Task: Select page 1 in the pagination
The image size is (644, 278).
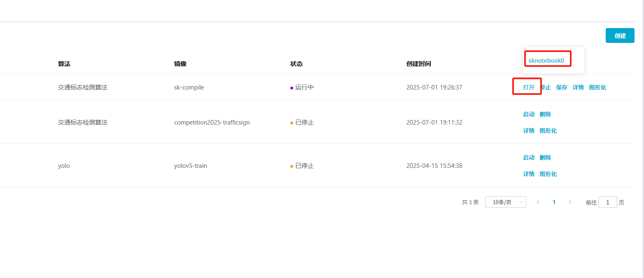Action: tap(554, 202)
